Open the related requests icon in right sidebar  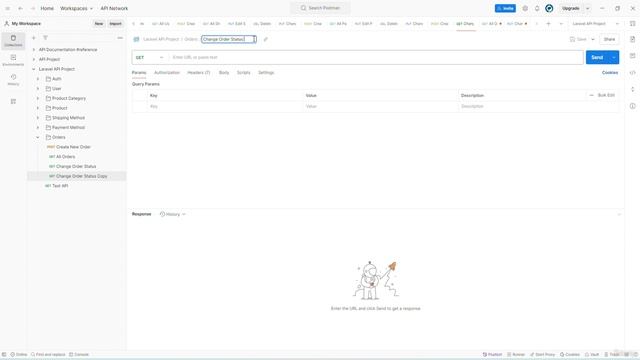(x=632, y=89)
